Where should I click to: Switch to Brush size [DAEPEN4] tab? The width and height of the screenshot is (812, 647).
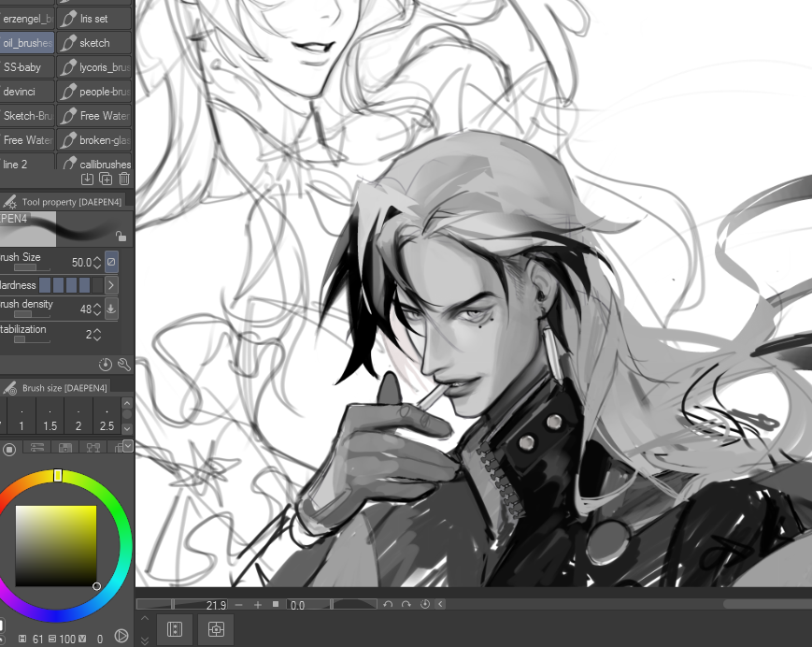click(55, 387)
